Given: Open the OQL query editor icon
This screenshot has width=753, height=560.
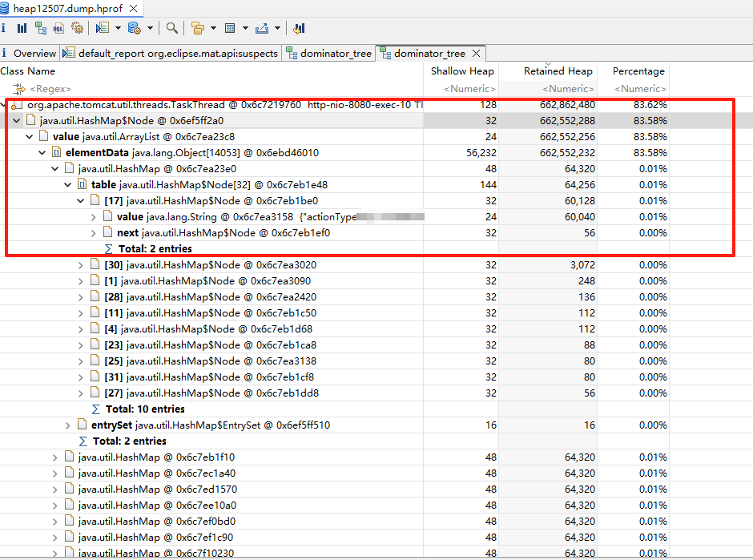Looking at the screenshot, I should tap(58, 28).
